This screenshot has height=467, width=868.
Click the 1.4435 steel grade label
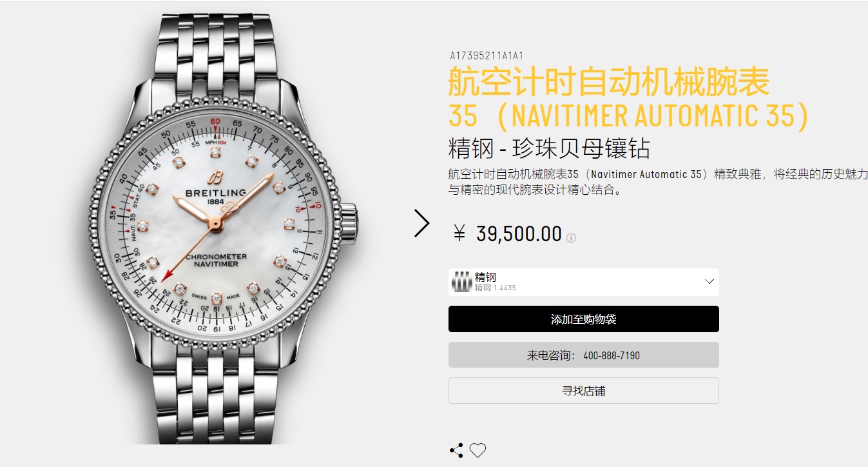(505, 288)
